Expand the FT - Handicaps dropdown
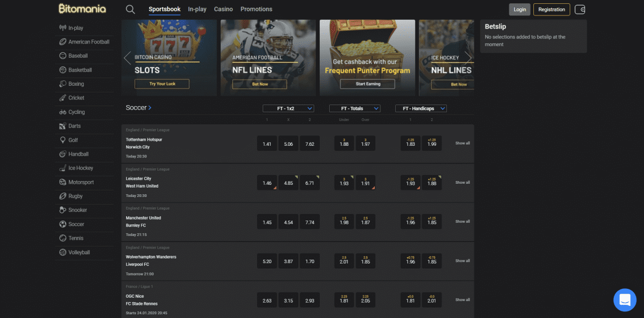 [x=421, y=108]
